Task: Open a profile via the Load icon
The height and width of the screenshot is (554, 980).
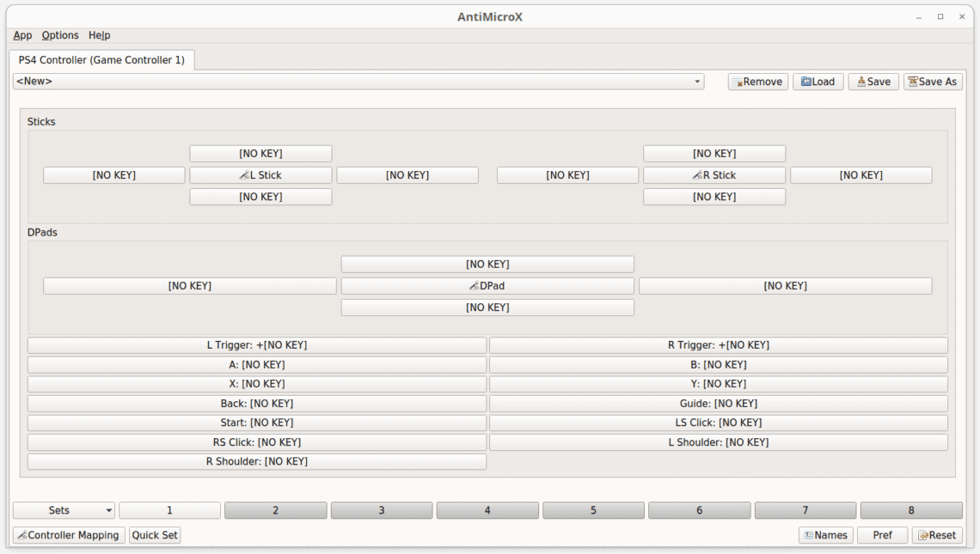Action: (x=818, y=81)
